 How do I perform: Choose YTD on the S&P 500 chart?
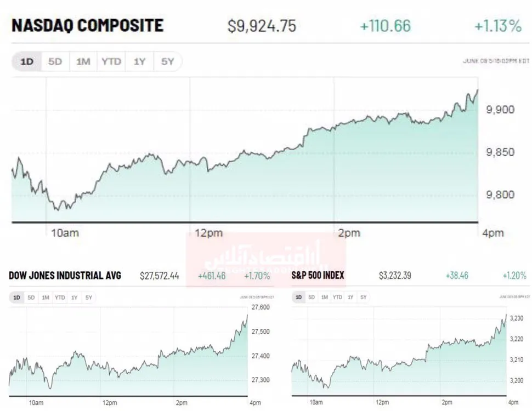coord(337,298)
